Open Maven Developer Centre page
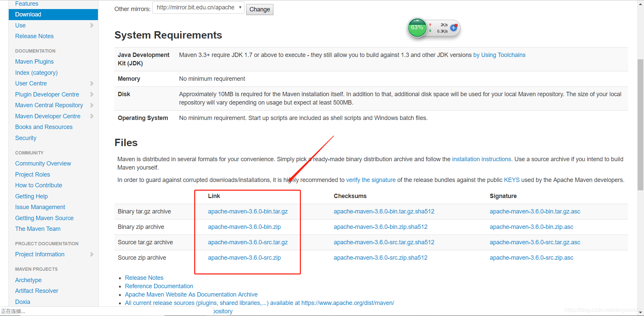Viewport: 644px width, 316px height. [x=48, y=116]
